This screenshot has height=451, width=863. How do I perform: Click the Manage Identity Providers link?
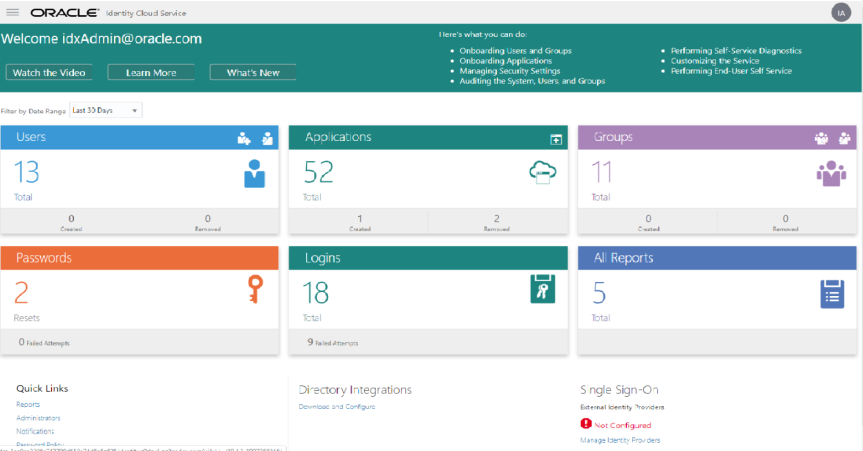[x=620, y=440]
